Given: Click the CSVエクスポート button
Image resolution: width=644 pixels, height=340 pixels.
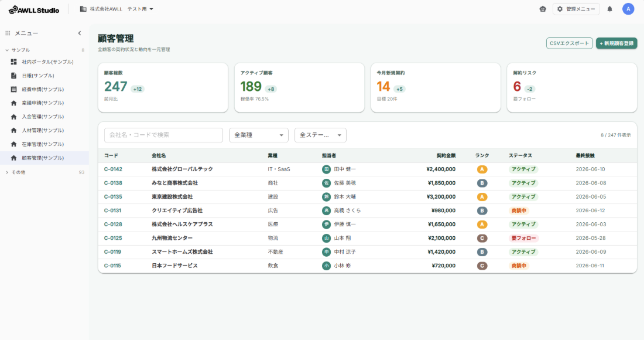Looking at the screenshot, I should coord(569,43).
